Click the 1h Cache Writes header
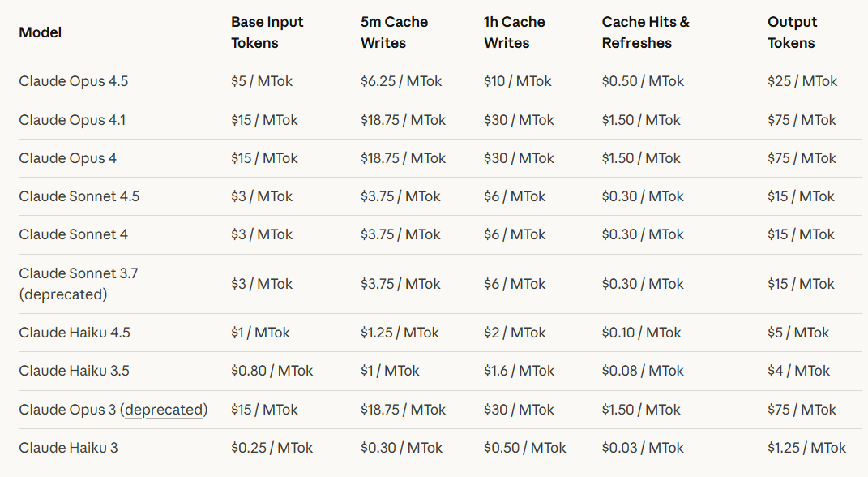Image resolution: width=868 pixels, height=477 pixels. tap(513, 32)
